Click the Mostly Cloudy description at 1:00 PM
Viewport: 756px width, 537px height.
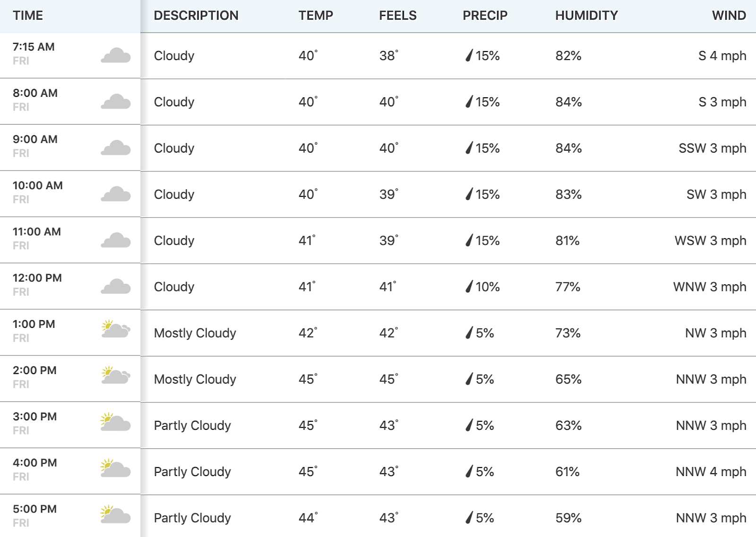(195, 333)
